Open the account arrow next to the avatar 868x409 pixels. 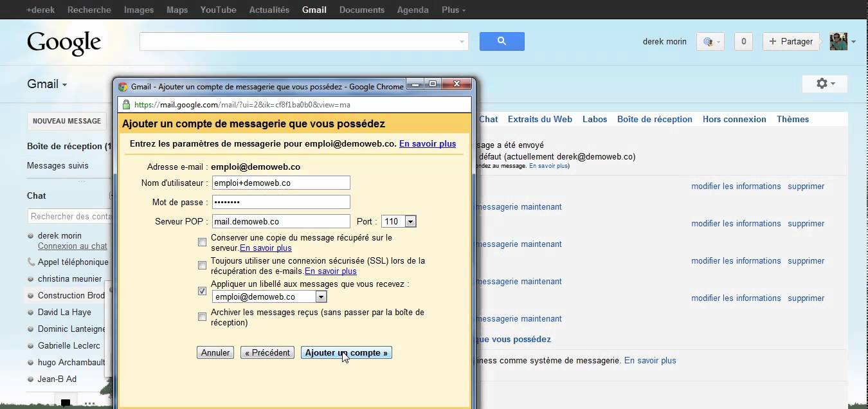point(853,42)
